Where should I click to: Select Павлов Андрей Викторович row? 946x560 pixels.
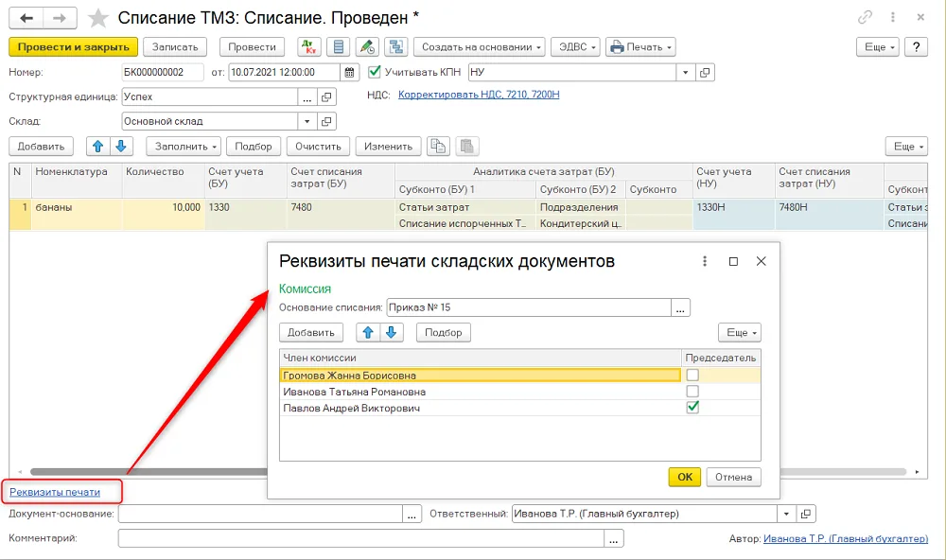point(481,408)
